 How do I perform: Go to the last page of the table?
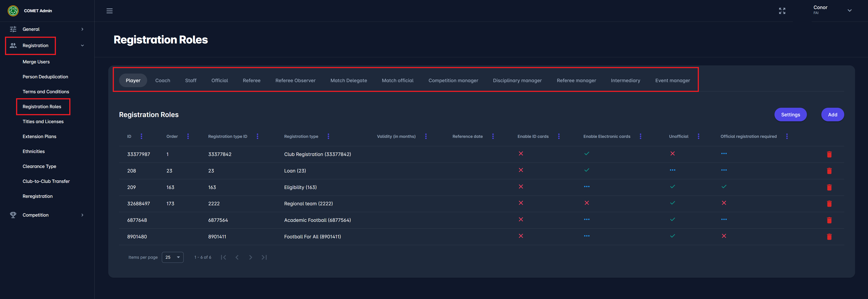(x=264, y=257)
